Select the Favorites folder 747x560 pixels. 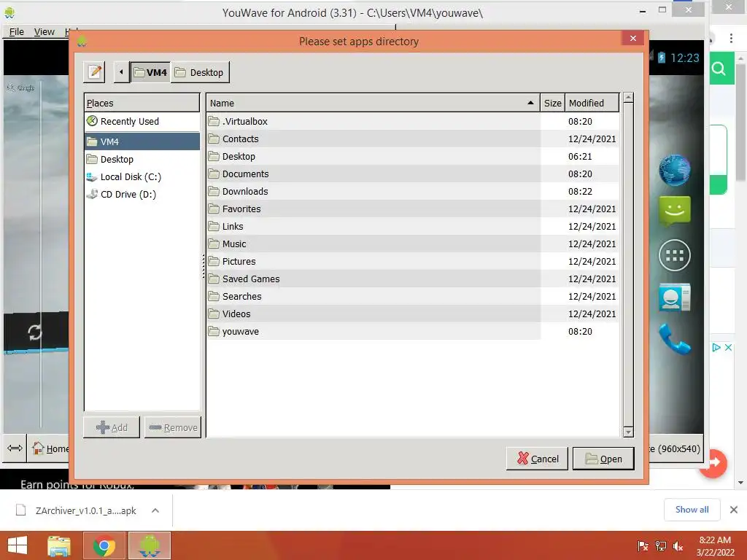click(413, 209)
